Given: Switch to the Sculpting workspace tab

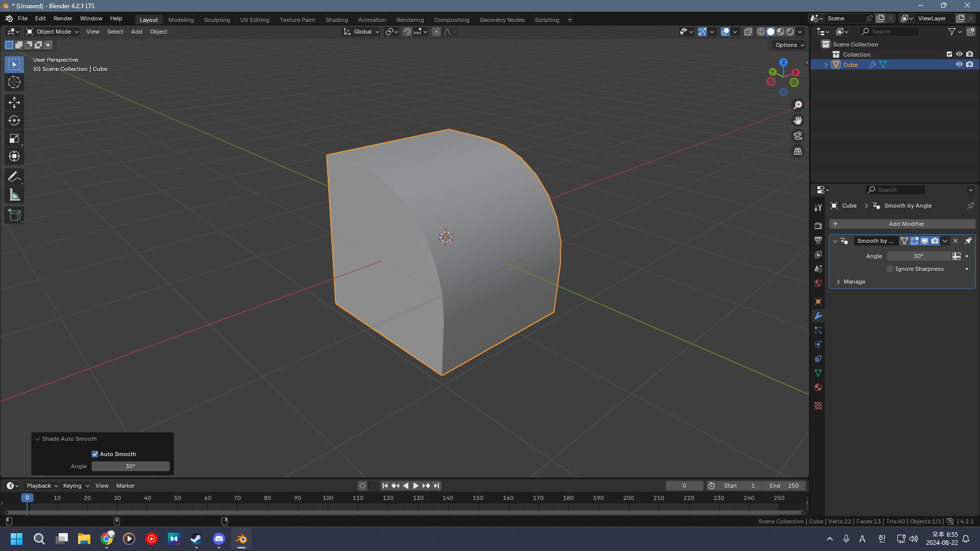Looking at the screenshot, I should click(x=217, y=20).
